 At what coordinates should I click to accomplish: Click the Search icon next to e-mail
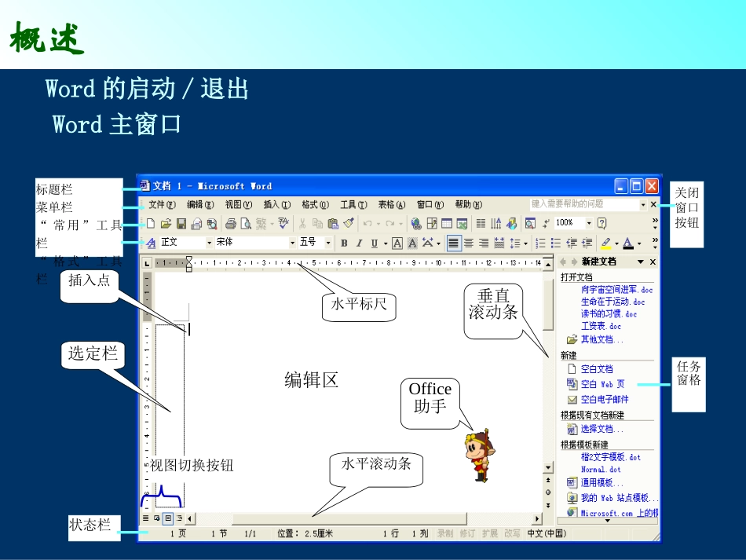point(212,223)
